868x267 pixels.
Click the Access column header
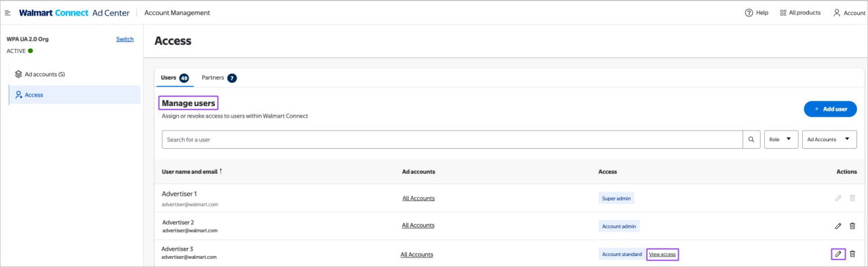pyautogui.click(x=608, y=172)
